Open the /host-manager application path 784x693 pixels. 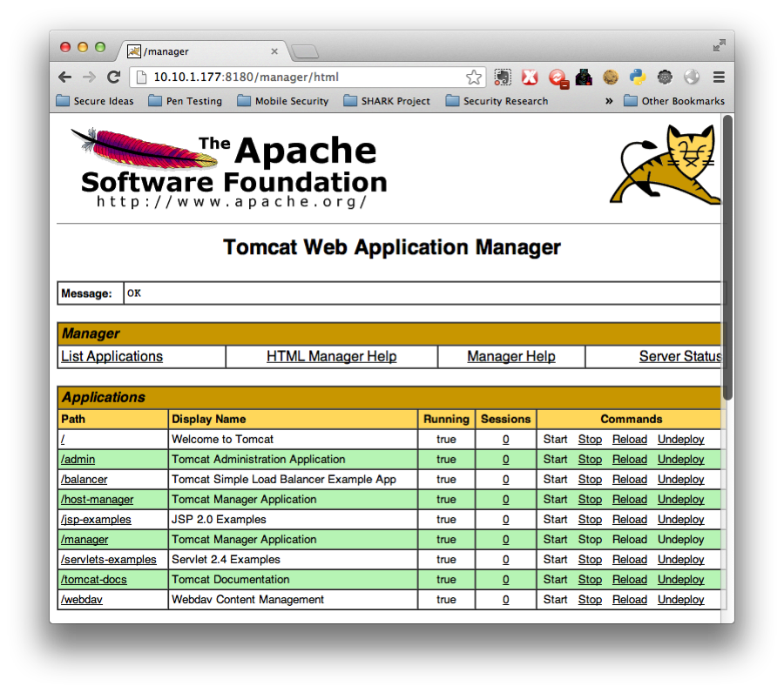97,499
